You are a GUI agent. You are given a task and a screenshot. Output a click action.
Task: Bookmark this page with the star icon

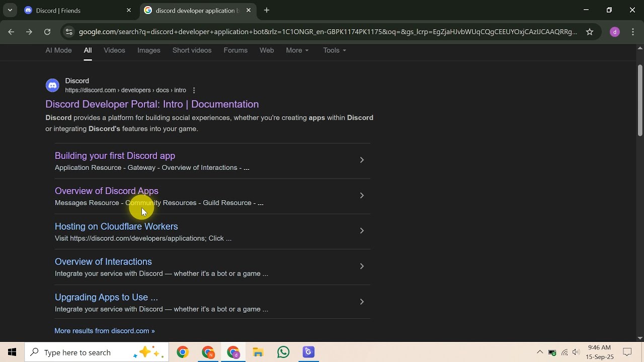pos(590,32)
